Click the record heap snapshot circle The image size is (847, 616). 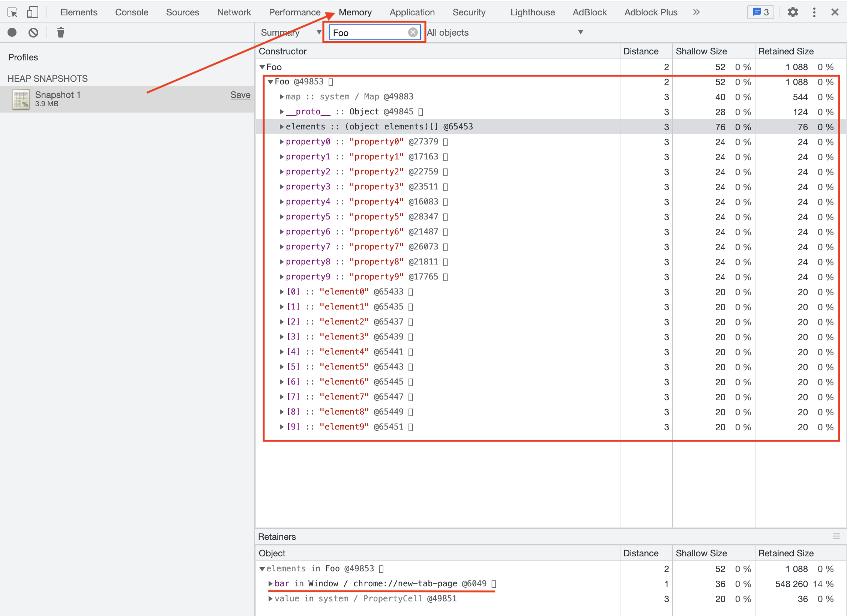coord(12,33)
